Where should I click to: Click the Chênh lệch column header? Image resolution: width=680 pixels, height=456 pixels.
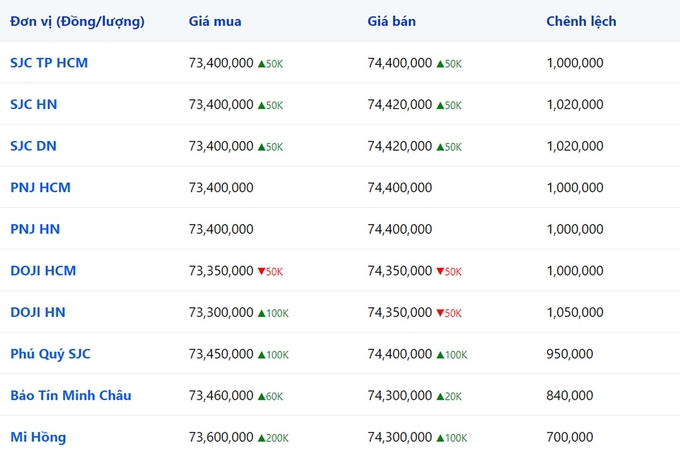pyautogui.click(x=581, y=21)
